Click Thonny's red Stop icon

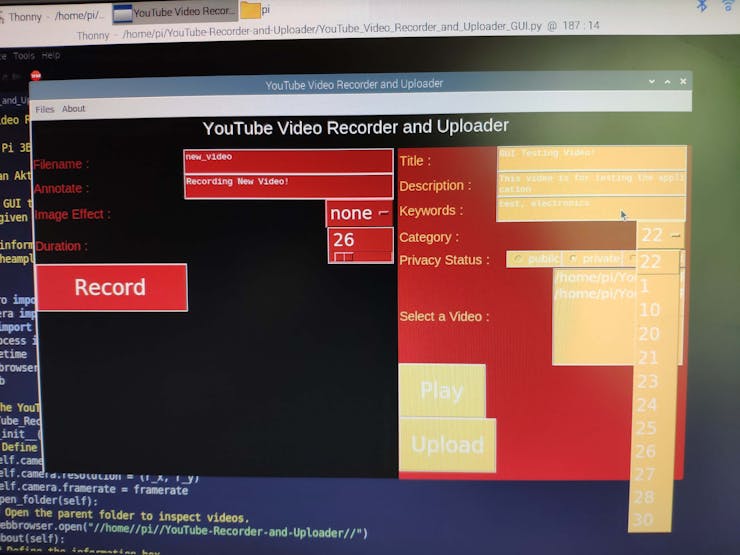coord(36,76)
